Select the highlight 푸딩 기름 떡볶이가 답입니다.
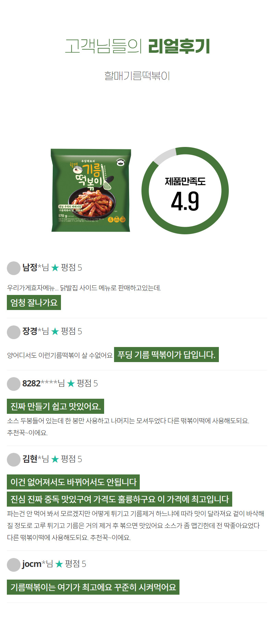 [166, 355]
